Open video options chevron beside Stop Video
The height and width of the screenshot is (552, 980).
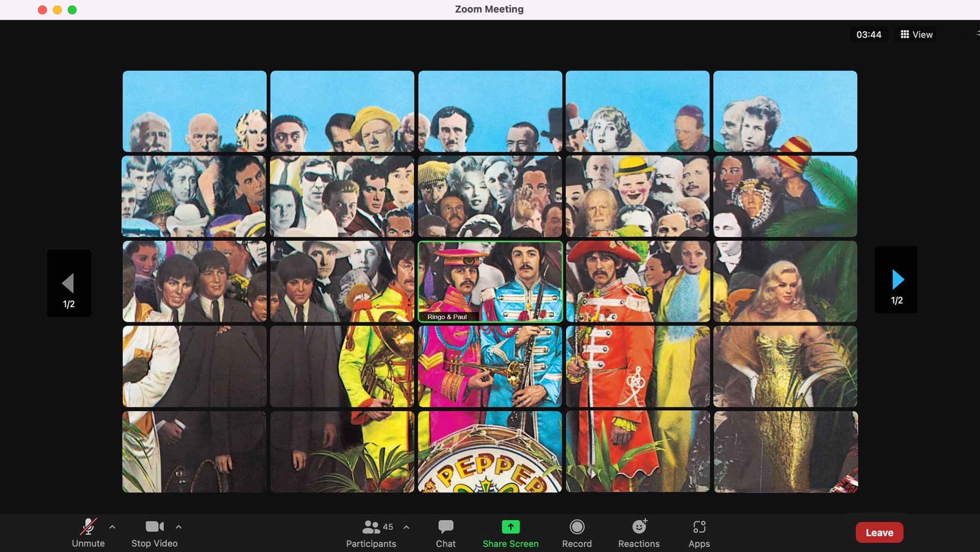click(179, 527)
